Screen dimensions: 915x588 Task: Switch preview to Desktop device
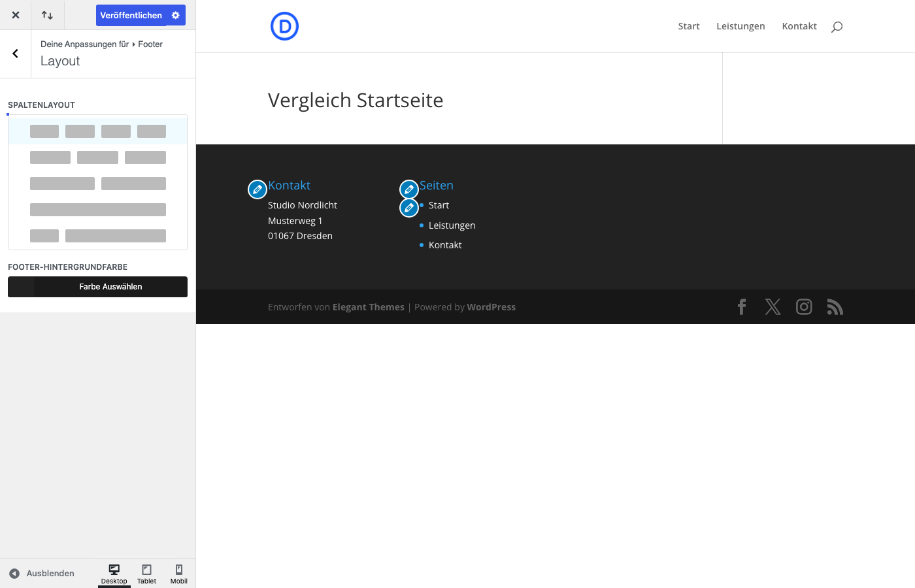114,574
